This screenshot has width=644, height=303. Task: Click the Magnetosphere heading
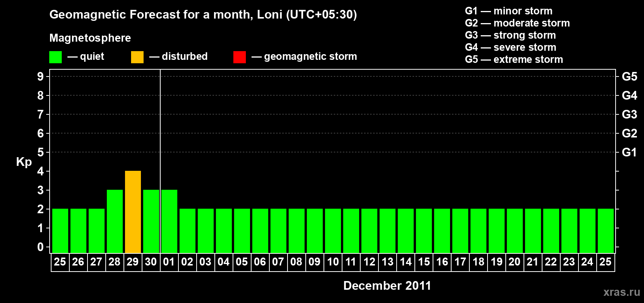coord(90,38)
